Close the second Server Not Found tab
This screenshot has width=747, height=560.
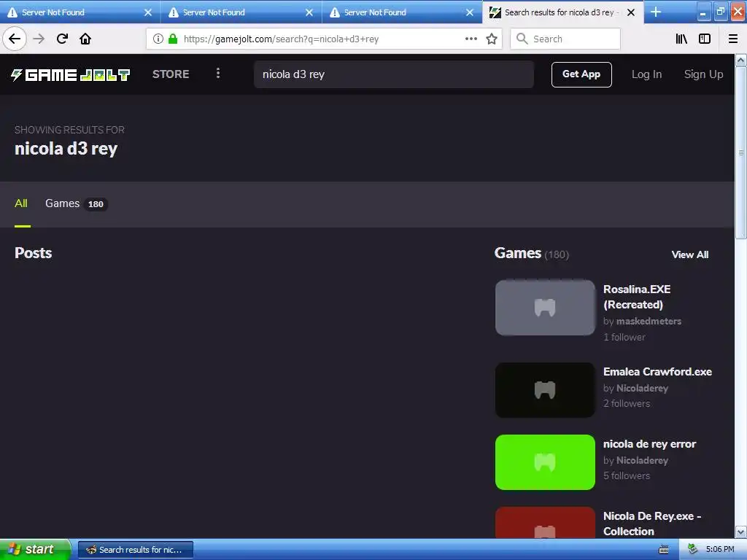tap(309, 12)
